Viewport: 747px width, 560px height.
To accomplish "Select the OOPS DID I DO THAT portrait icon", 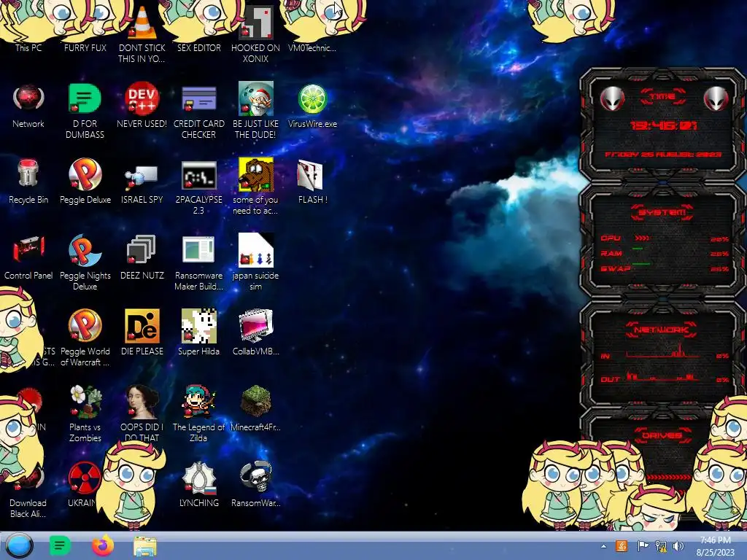I will [142, 402].
